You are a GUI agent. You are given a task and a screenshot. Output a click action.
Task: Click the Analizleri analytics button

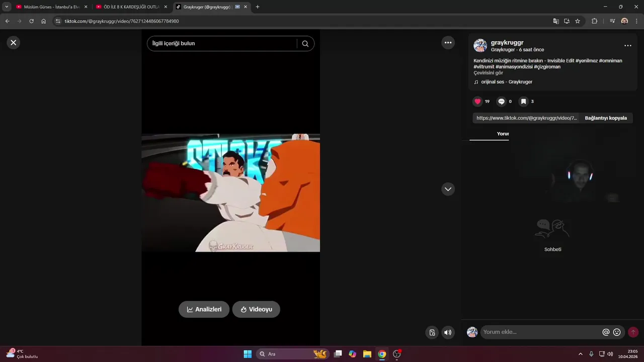tap(204, 309)
